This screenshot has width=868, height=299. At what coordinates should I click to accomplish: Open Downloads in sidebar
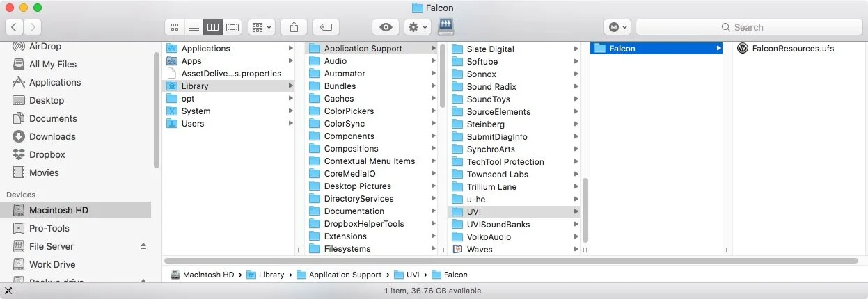pos(52,136)
